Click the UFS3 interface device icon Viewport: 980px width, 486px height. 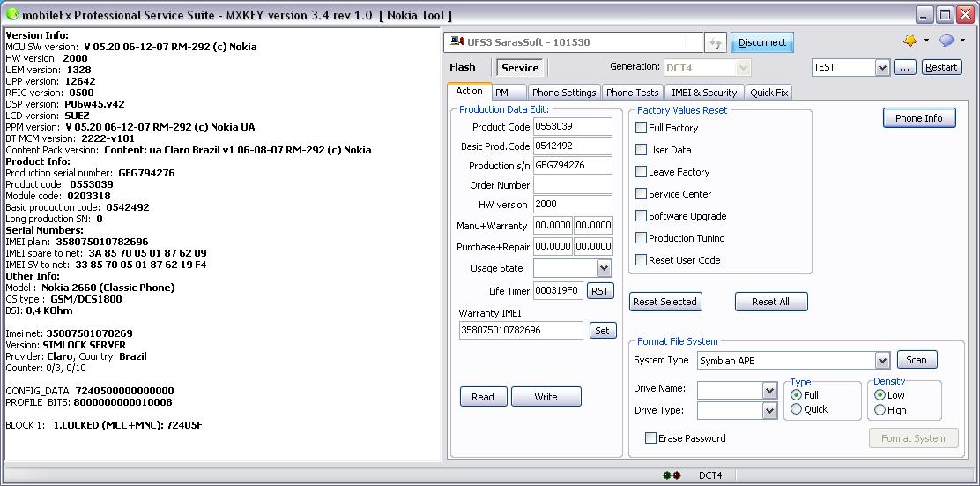(x=457, y=42)
